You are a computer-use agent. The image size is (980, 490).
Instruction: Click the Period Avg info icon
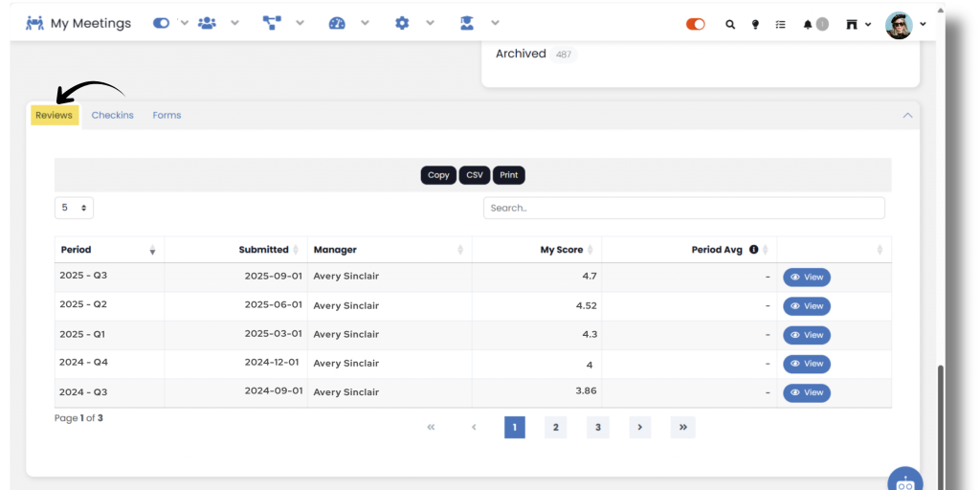tap(753, 250)
